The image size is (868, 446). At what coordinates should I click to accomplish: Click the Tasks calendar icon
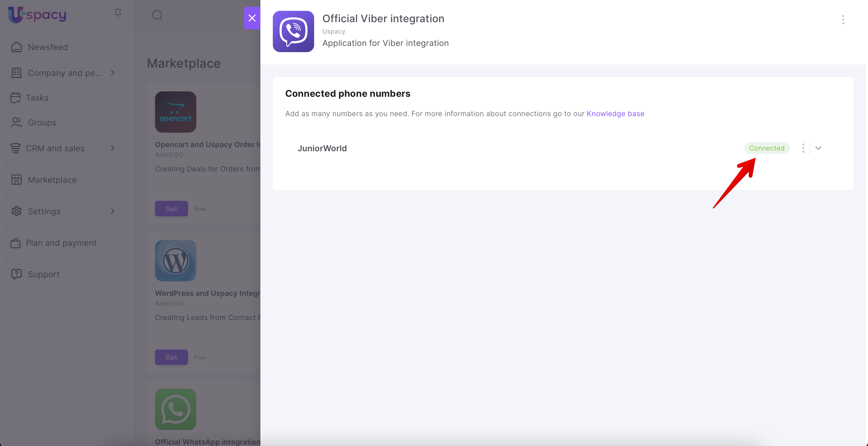click(x=16, y=98)
